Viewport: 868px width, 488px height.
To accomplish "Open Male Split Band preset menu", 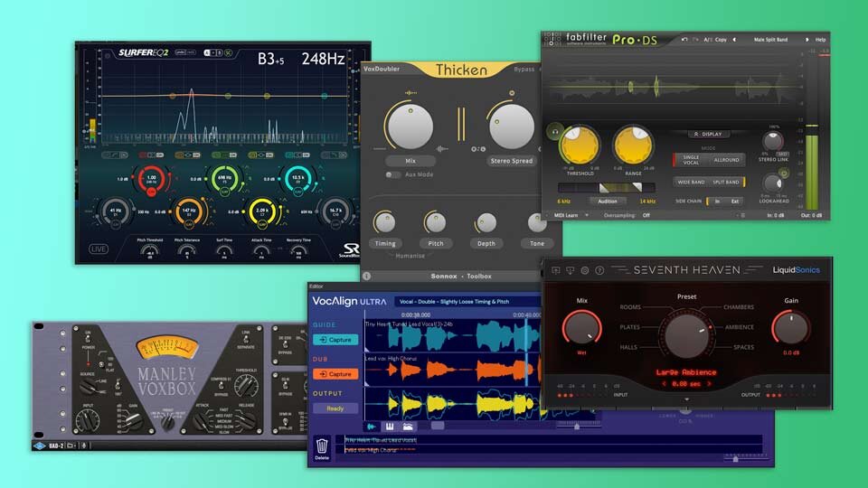I will click(770, 40).
